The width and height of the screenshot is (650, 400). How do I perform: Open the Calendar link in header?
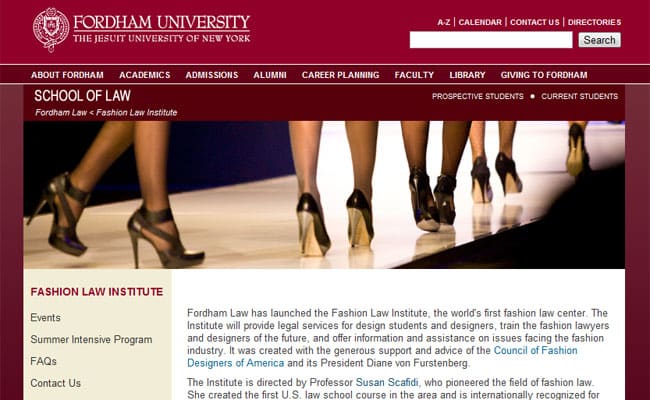[480, 22]
